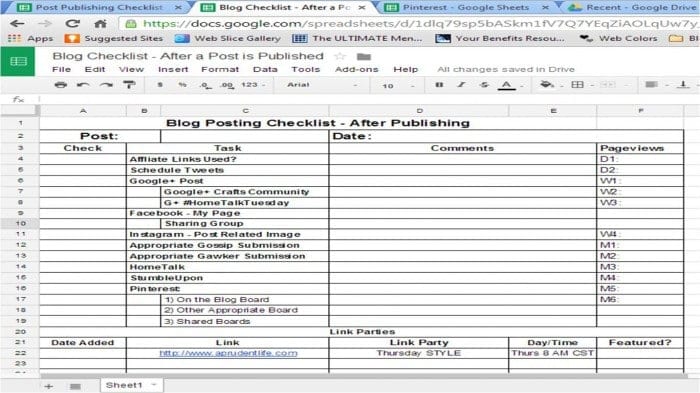Image resolution: width=700 pixels, height=393 pixels.
Task: Open the Insert menu
Action: point(173,69)
